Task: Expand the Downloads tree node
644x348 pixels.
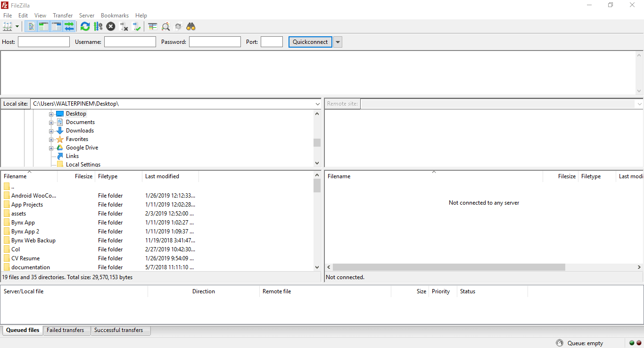Action: (x=51, y=131)
